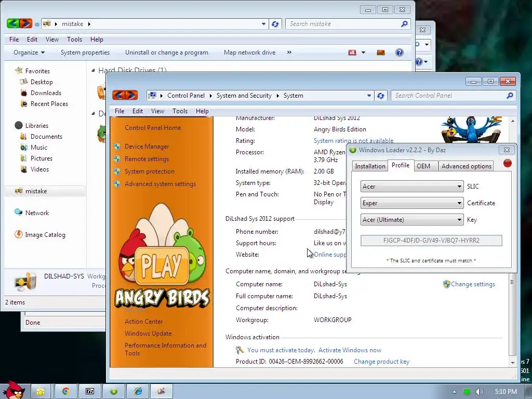Select Image Catalog in the navigation pane
Screen dimensions: 532x399
(45, 234)
